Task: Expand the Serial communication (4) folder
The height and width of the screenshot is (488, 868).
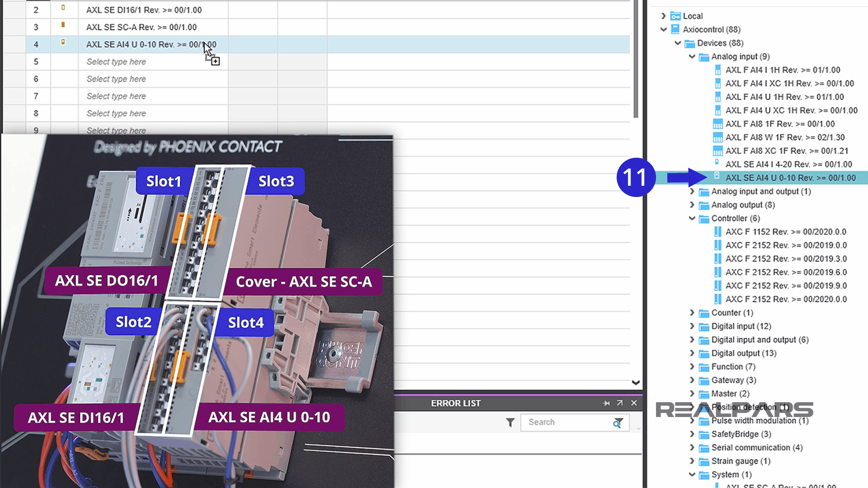Action: tap(692, 447)
